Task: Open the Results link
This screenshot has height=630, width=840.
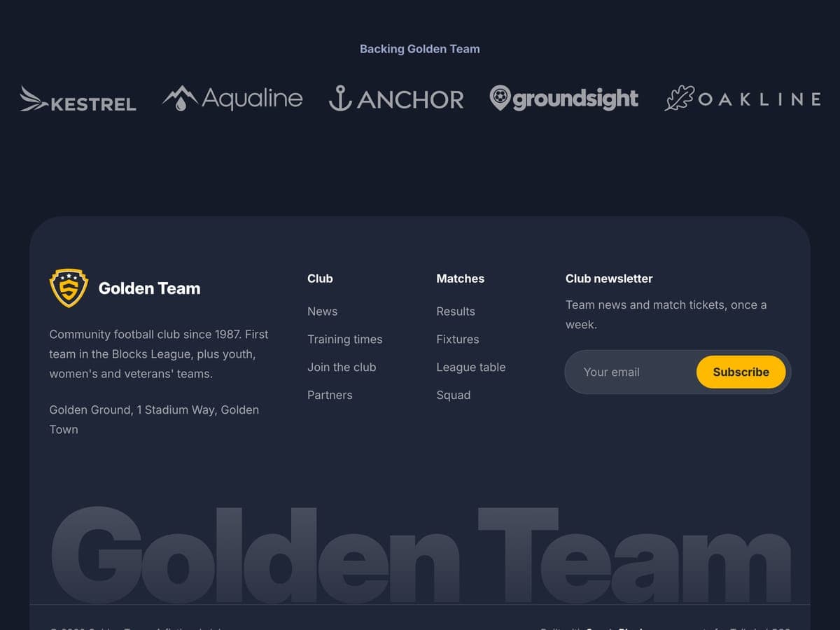Action: 456,311
